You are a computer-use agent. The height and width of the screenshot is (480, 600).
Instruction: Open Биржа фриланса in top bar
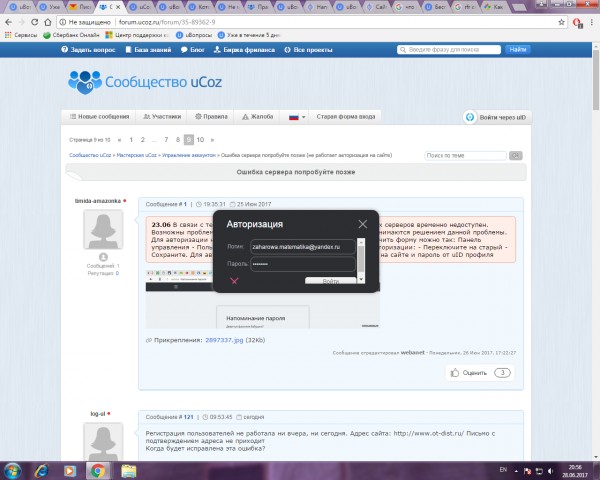point(244,50)
